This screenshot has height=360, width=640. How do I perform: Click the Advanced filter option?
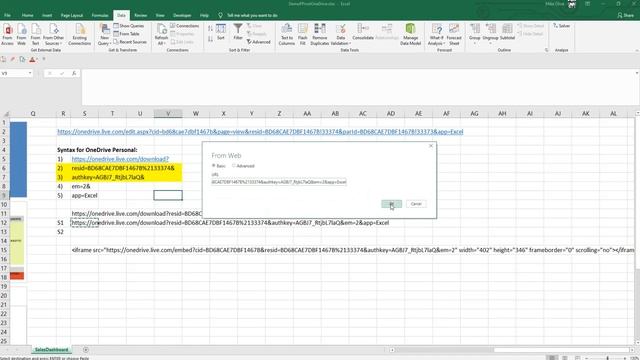[259, 42]
